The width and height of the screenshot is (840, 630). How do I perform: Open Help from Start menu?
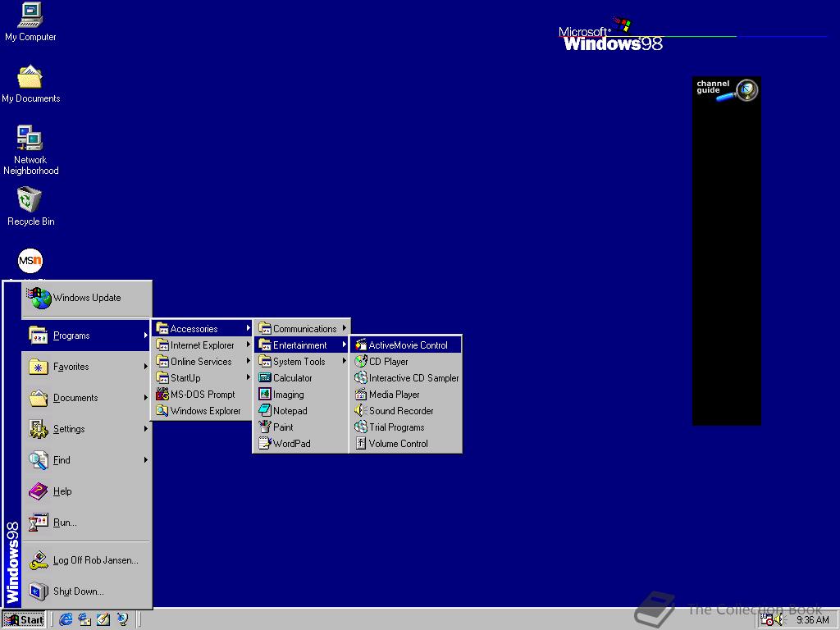click(x=85, y=491)
